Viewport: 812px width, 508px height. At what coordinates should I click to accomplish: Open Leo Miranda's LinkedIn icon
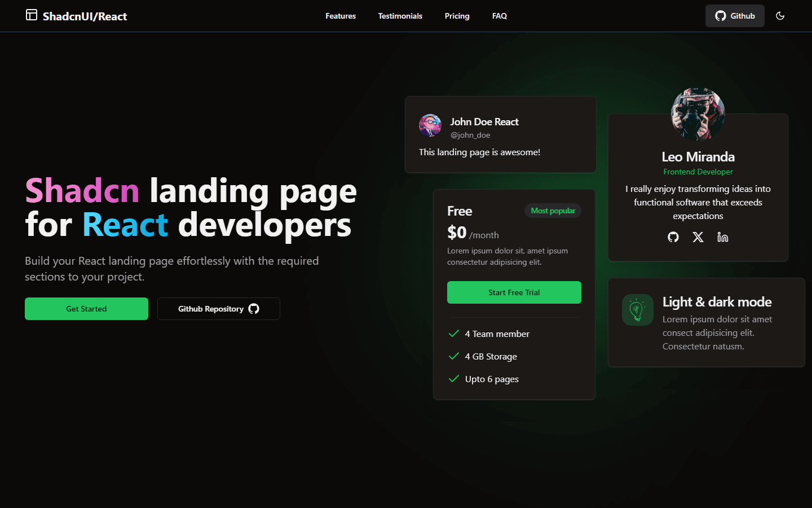[x=723, y=237]
